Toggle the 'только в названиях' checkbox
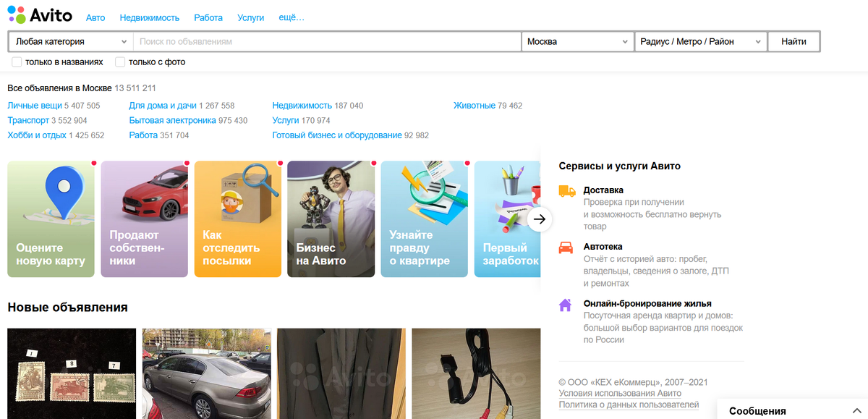Viewport: 868px width, 419px height. point(17,62)
